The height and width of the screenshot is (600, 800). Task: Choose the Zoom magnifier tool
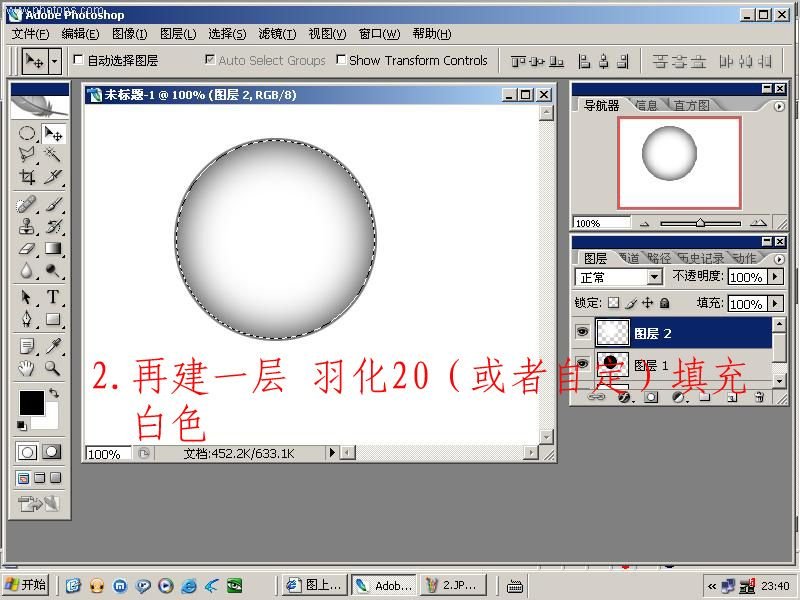pos(53,368)
